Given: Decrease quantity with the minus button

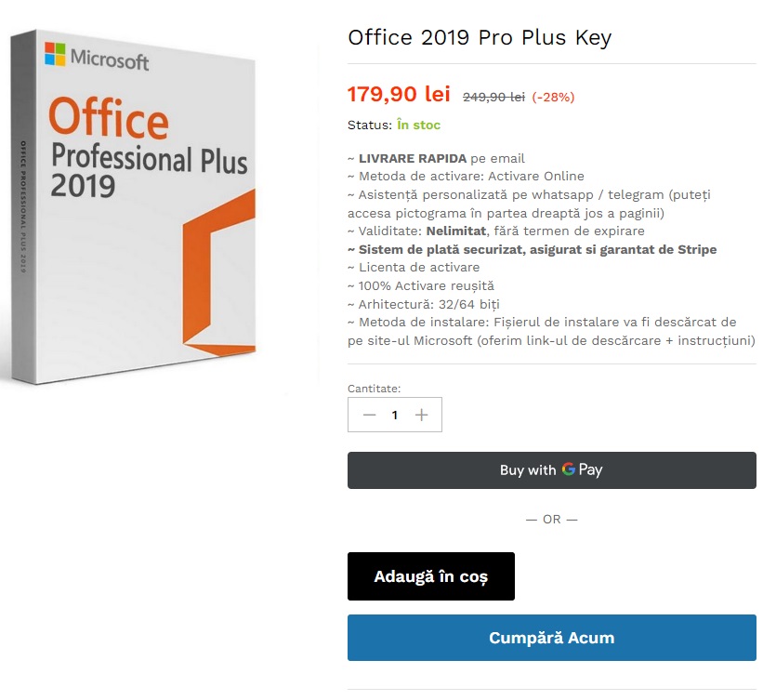Looking at the screenshot, I should coord(369,415).
